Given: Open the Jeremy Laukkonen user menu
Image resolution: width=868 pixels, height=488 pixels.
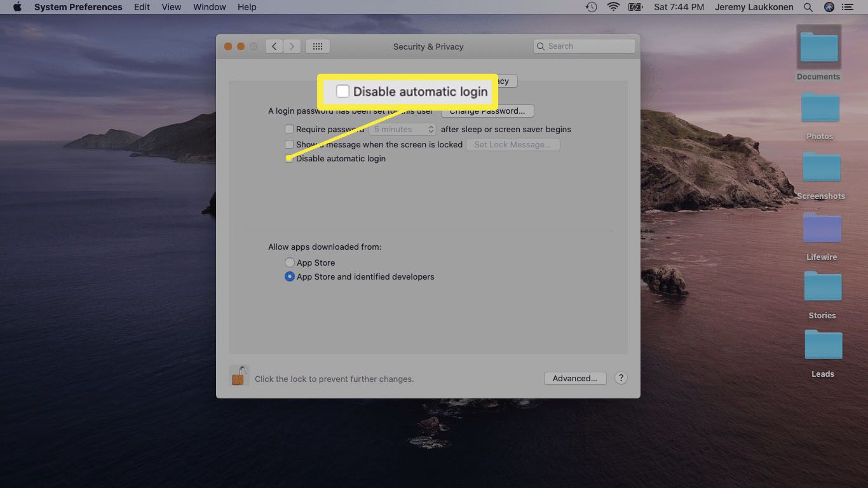Looking at the screenshot, I should pos(754,7).
